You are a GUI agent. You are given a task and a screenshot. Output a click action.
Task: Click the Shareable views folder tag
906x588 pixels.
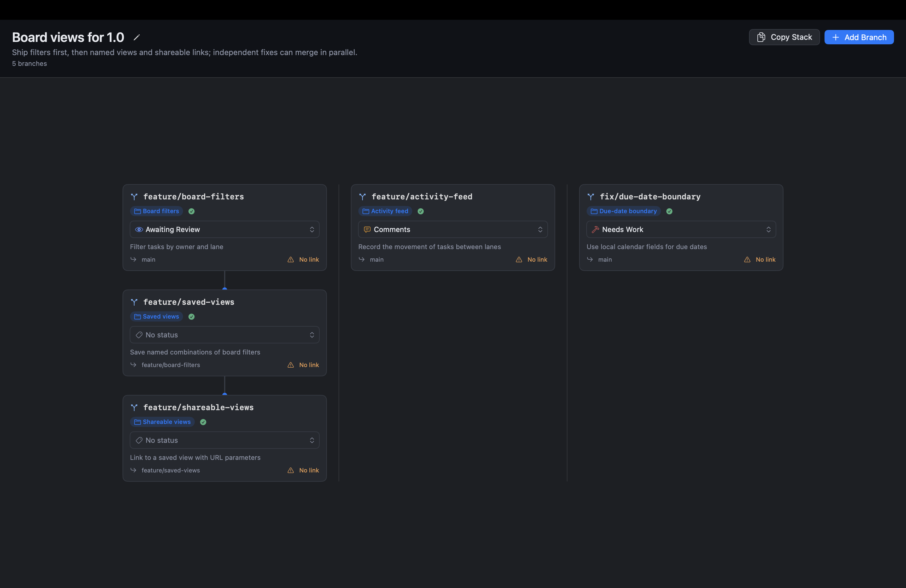point(162,422)
